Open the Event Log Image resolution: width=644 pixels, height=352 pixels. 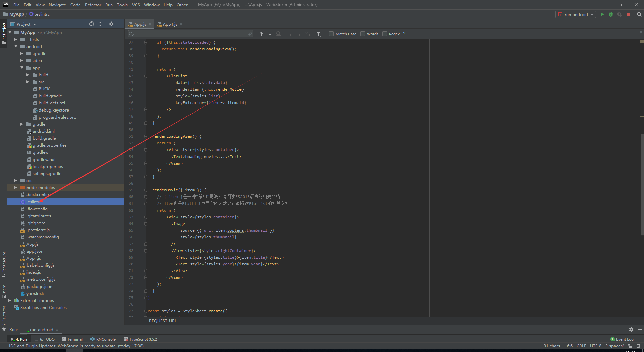tap(622, 339)
